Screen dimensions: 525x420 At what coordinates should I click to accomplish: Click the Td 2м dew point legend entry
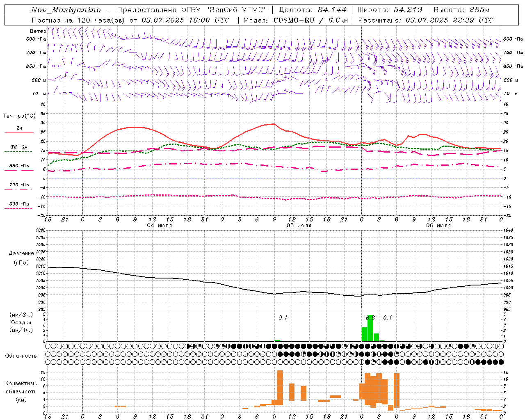[19, 147]
